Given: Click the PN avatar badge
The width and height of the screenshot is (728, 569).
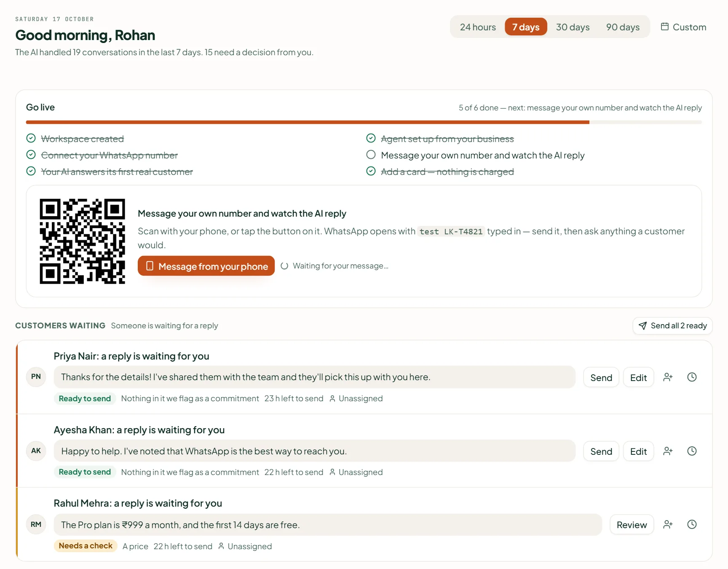Looking at the screenshot, I should [x=36, y=377].
